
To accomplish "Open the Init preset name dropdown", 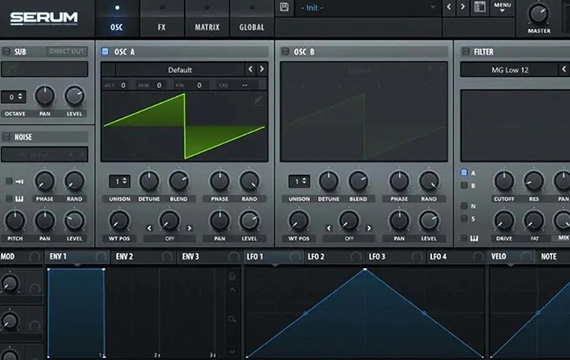I will click(x=368, y=7).
